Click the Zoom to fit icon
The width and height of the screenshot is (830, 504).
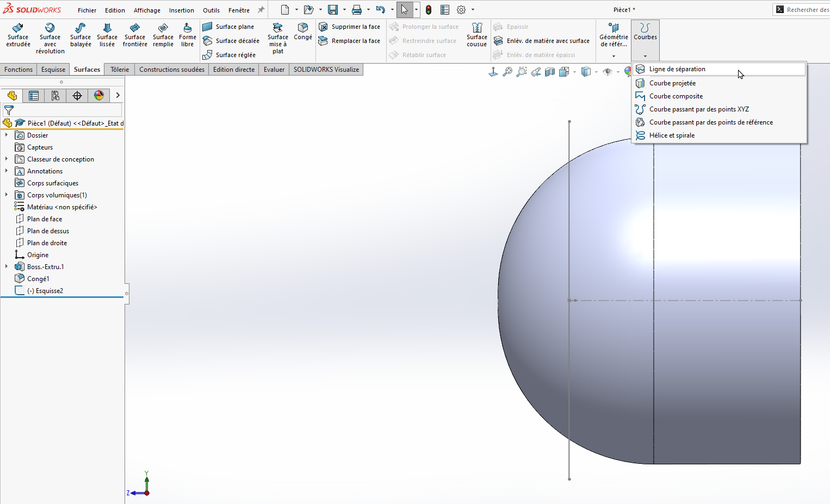coord(507,72)
